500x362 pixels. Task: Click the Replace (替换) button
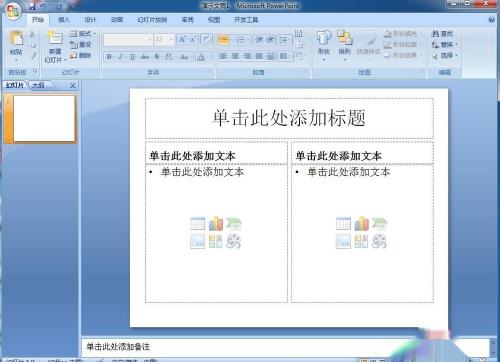445,45
